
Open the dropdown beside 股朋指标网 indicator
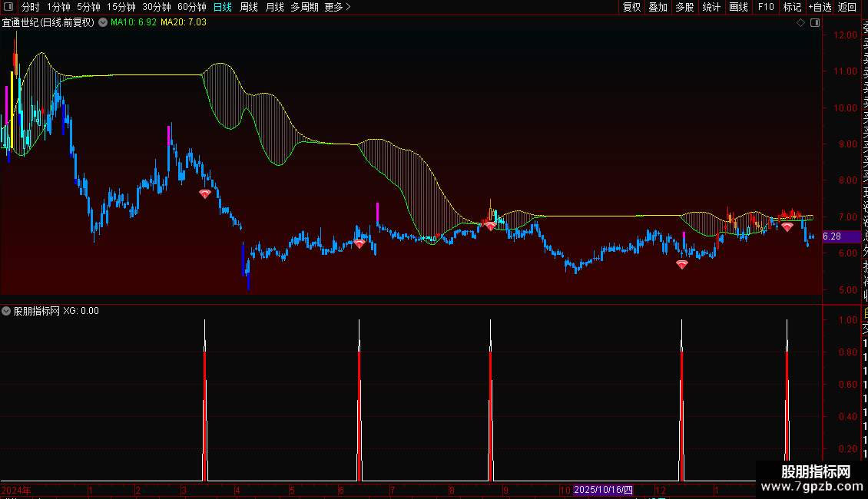(6, 311)
